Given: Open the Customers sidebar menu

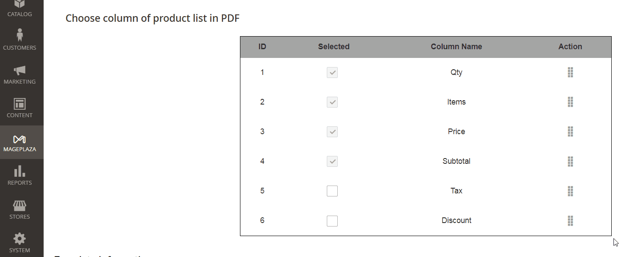Looking at the screenshot, I should pyautogui.click(x=20, y=39).
